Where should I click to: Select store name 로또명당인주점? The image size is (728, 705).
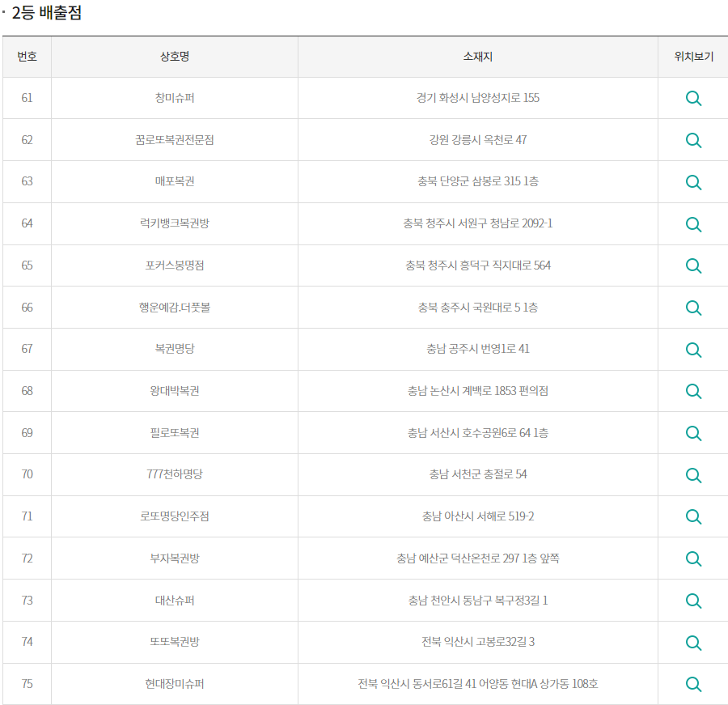pyautogui.click(x=175, y=516)
